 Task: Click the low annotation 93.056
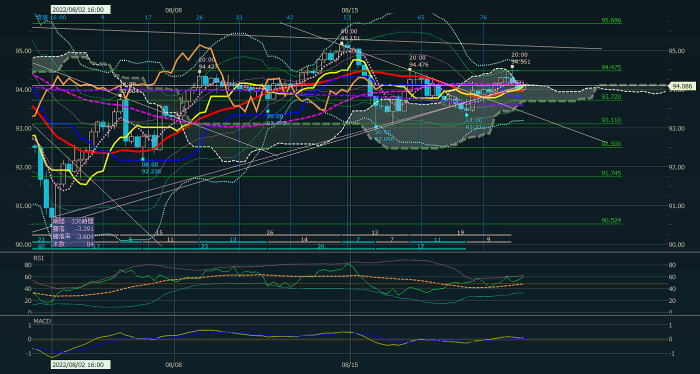coord(384,139)
